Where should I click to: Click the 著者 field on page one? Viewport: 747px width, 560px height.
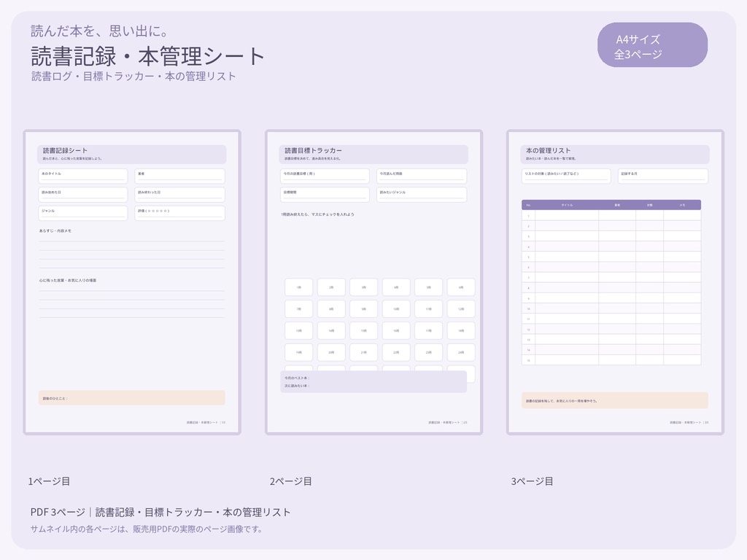coord(179,176)
